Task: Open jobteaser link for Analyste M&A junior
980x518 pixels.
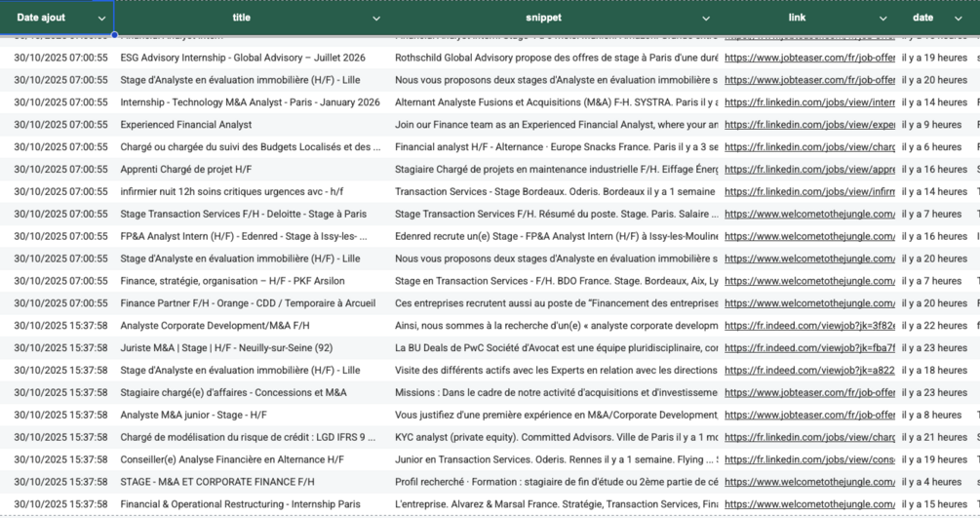Action: coord(809,415)
